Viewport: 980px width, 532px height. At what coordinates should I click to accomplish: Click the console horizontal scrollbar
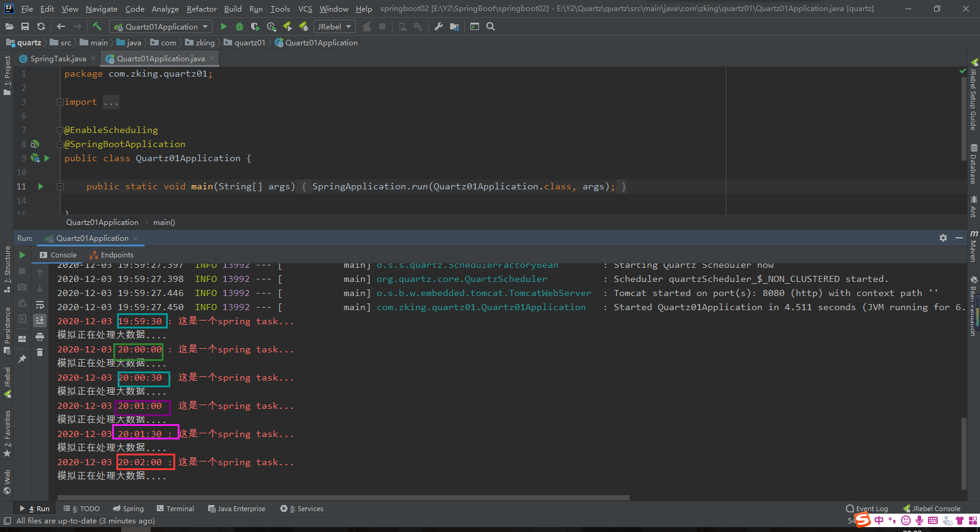tap(343, 498)
